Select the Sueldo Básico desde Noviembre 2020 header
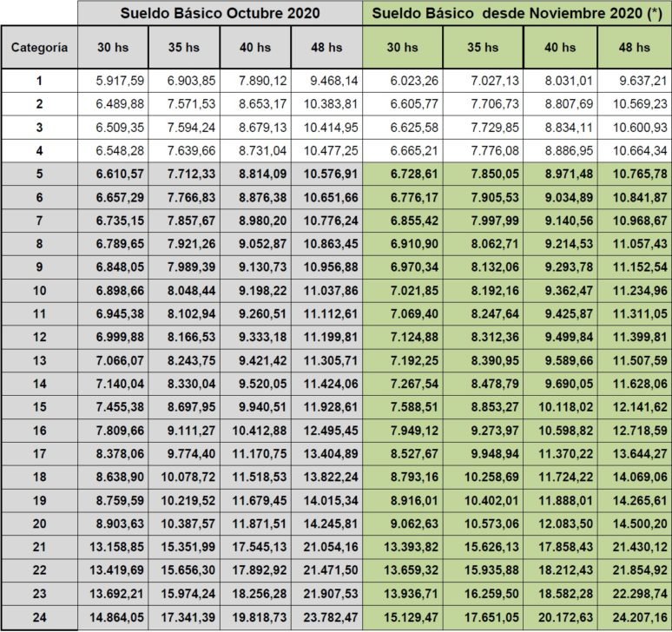The width and height of the screenshot is (672, 632). [517, 13]
